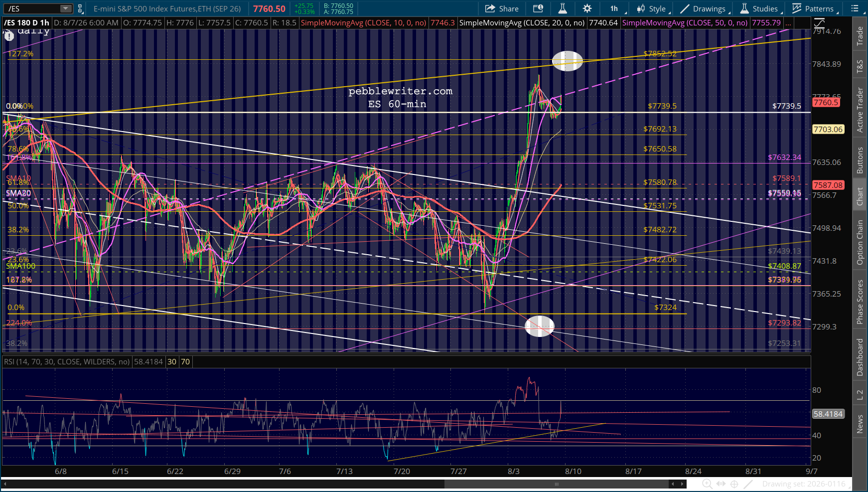Click the RSI 58.4184 value bubble
Screen dimensions: 868x492
click(x=828, y=414)
